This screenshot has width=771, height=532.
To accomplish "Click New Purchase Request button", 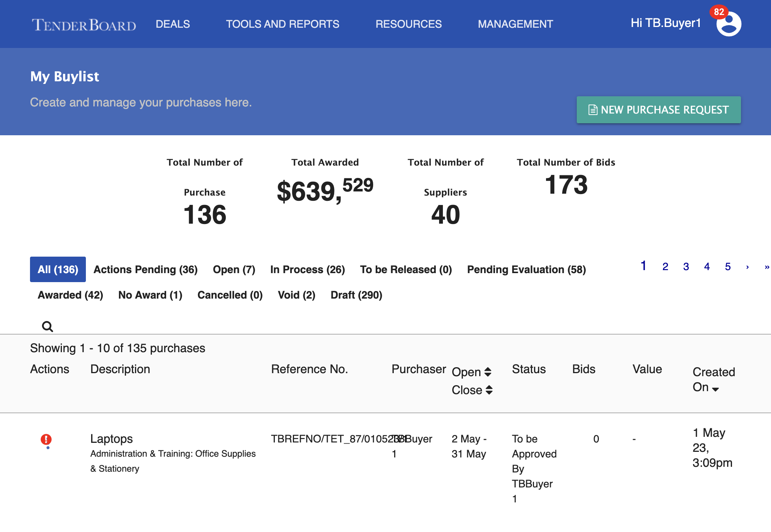I will (658, 110).
